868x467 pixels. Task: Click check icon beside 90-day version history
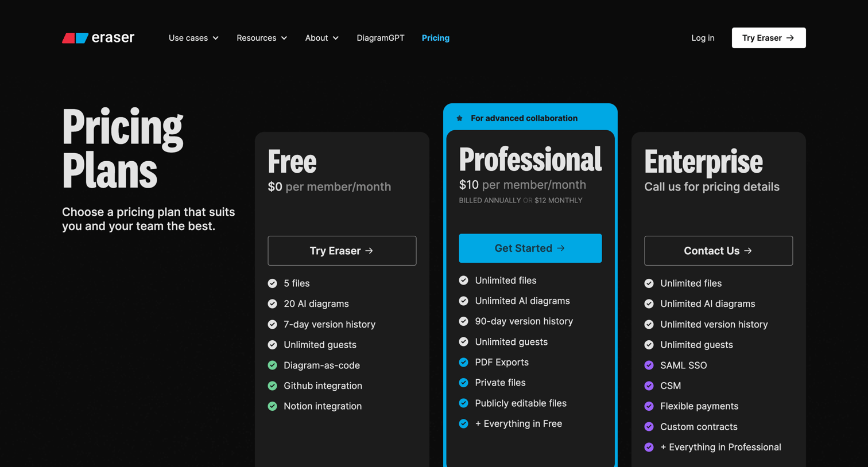pyautogui.click(x=464, y=321)
